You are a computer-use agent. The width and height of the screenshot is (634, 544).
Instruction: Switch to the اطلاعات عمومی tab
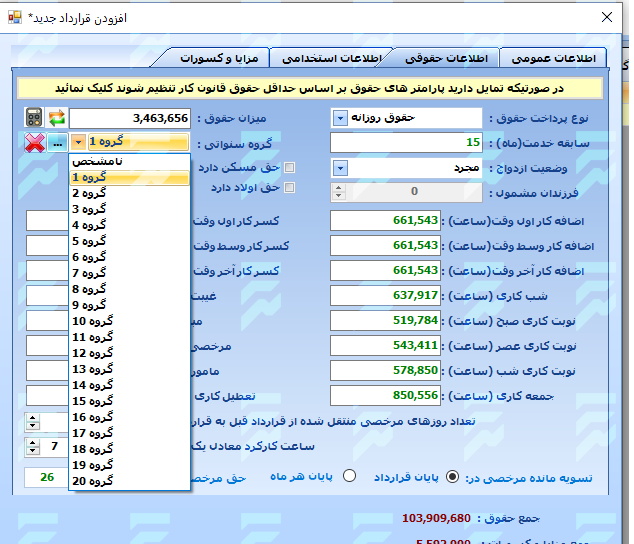click(x=552, y=58)
